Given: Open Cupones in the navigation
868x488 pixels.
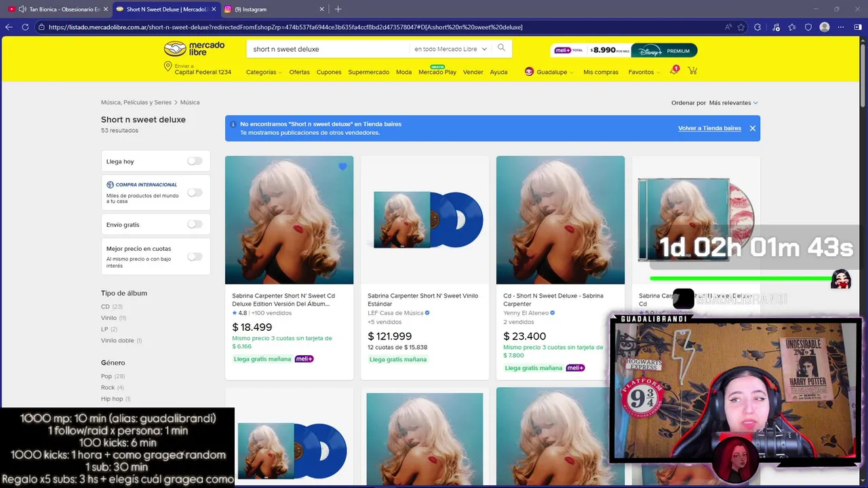Looking at the screenshot, I should 329,72.
